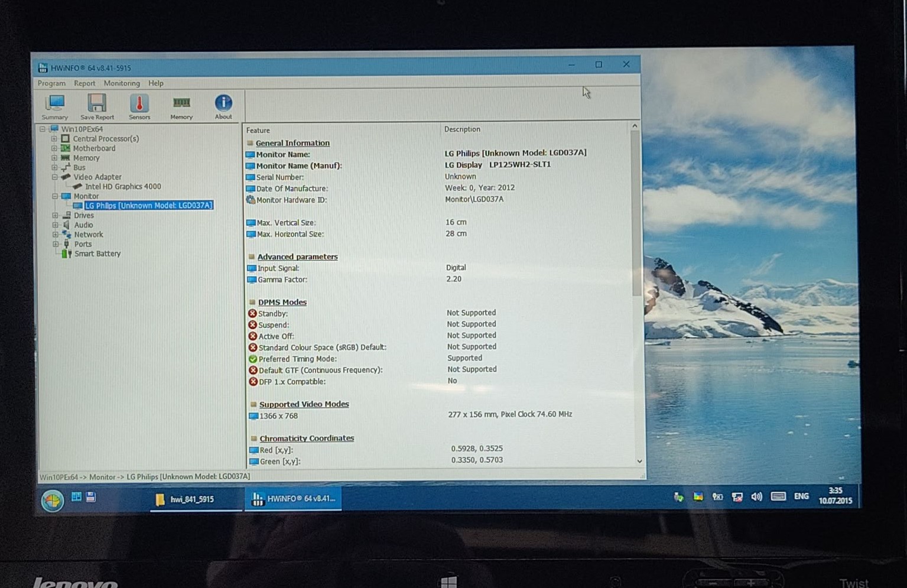Open the Program menu

(51, 83)
